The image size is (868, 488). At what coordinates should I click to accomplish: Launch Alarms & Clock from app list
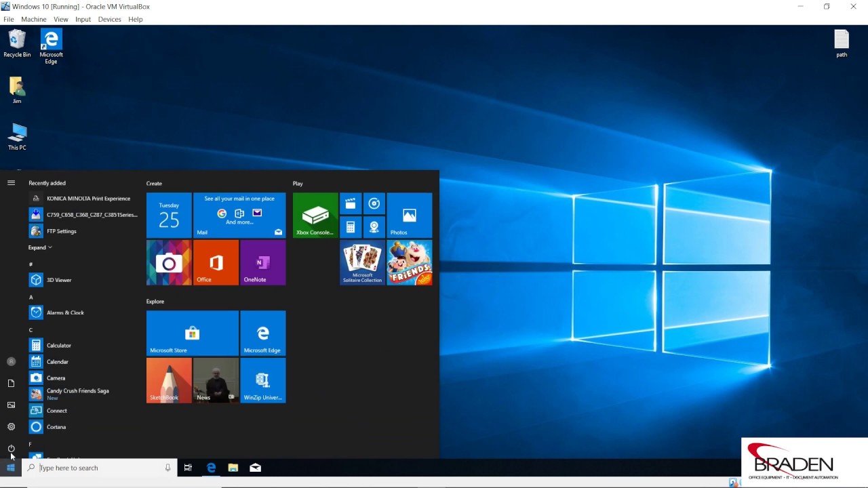click(x=81, y=312)
